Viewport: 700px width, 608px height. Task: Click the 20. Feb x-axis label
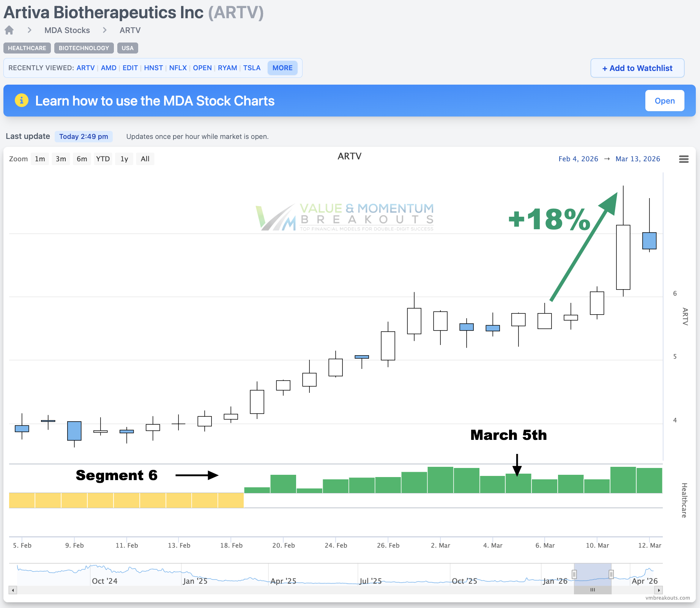[284, 545]
